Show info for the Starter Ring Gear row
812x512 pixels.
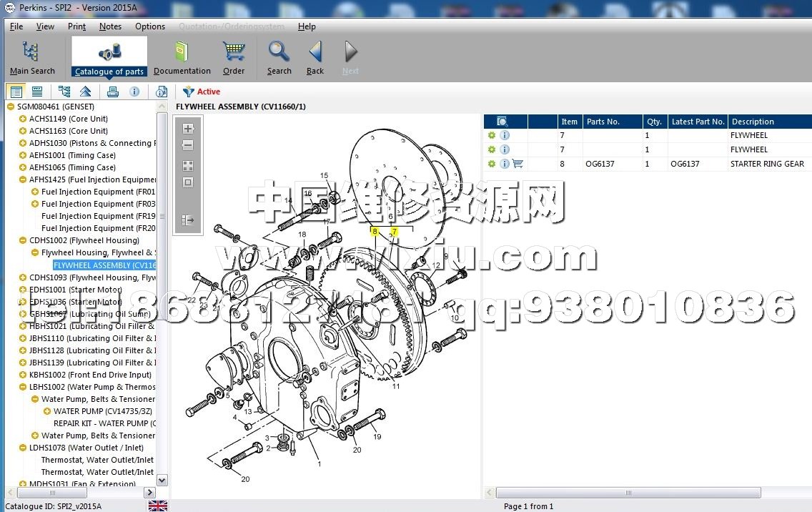tap(505, 164)
